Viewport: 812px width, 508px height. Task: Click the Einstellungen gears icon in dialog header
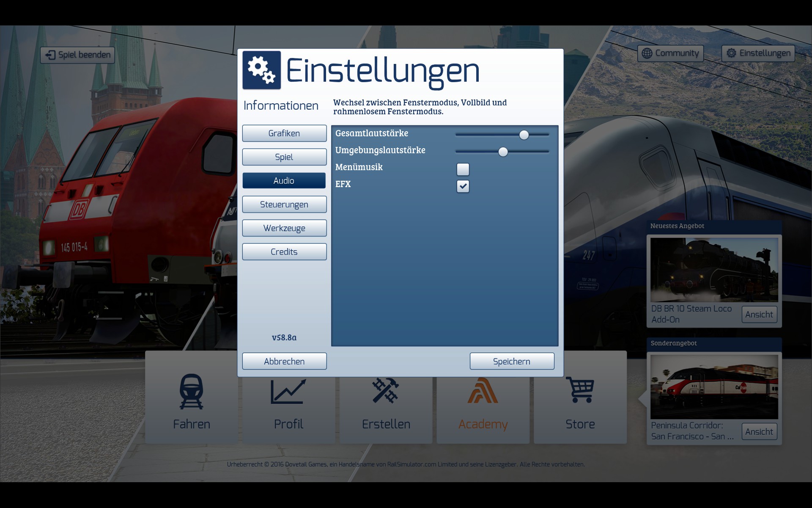[261, 70]
